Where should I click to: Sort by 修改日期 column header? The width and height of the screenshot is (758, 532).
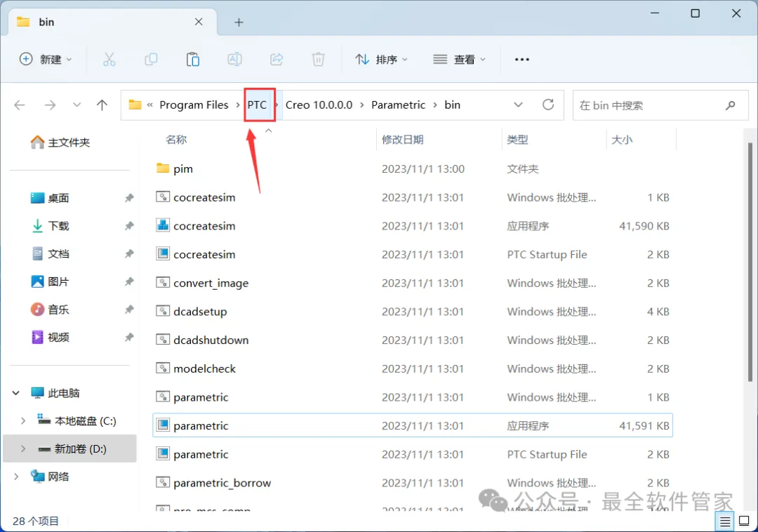click(402, 140)
